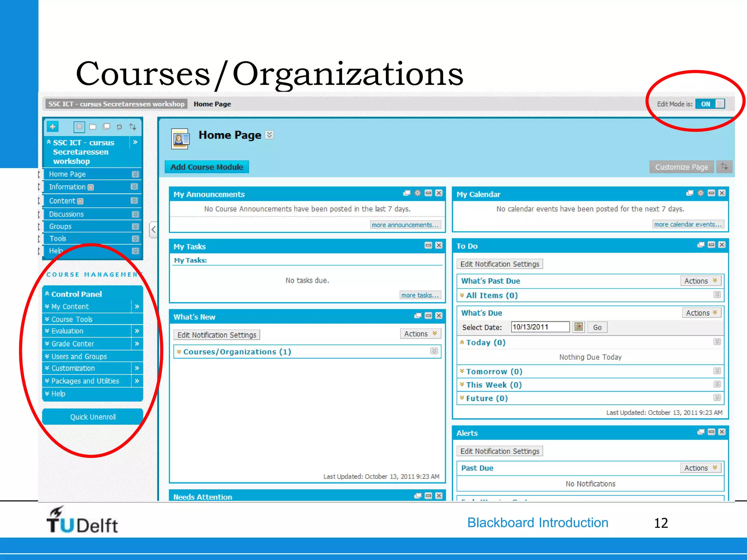Open Needs Attention in new window icon

point(418,495)
